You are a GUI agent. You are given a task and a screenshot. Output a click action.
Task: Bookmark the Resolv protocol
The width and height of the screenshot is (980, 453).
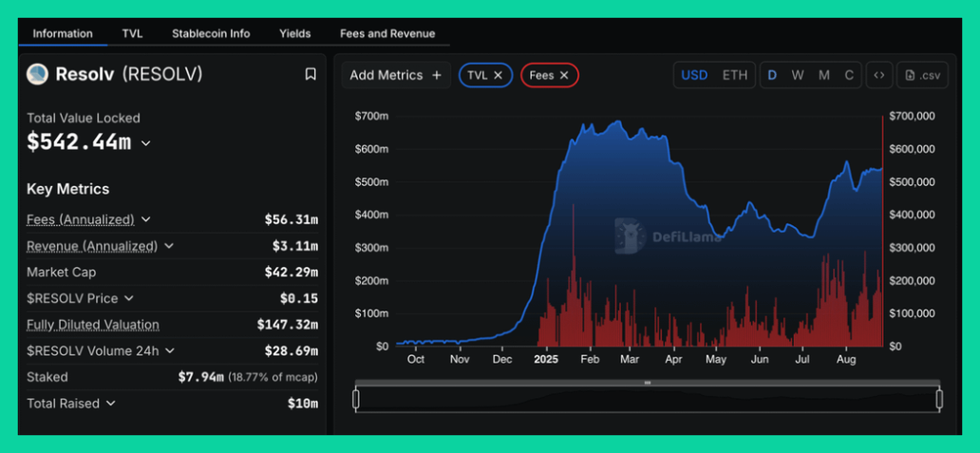310,74
